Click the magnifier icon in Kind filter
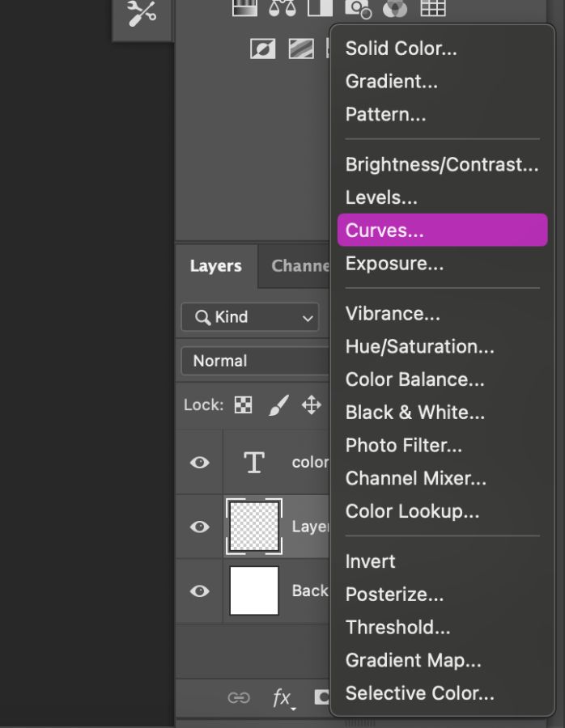The width and height of the screenshot is (565, 728). (x=202, y=318)
